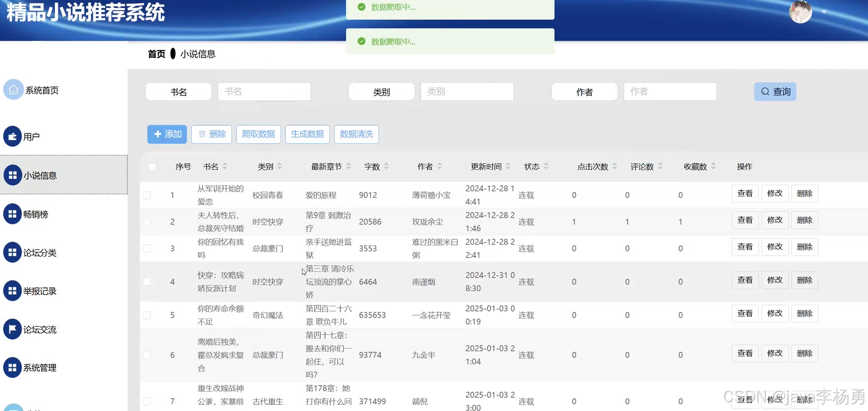The image size is (868, 411).
Task: Click the 首页 breadcrumb link
Action: [x=156, y=54]
